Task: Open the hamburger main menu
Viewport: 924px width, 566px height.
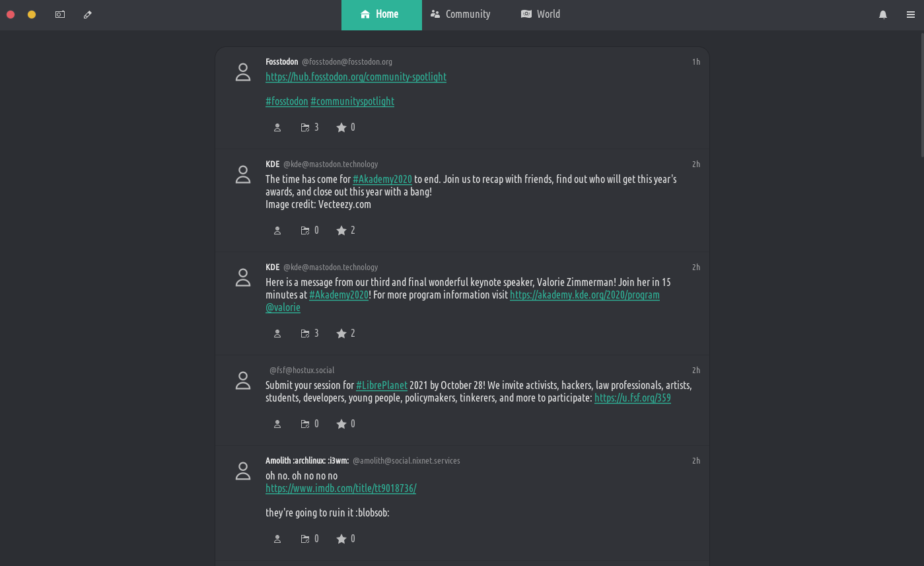Action: click(911, 15)
